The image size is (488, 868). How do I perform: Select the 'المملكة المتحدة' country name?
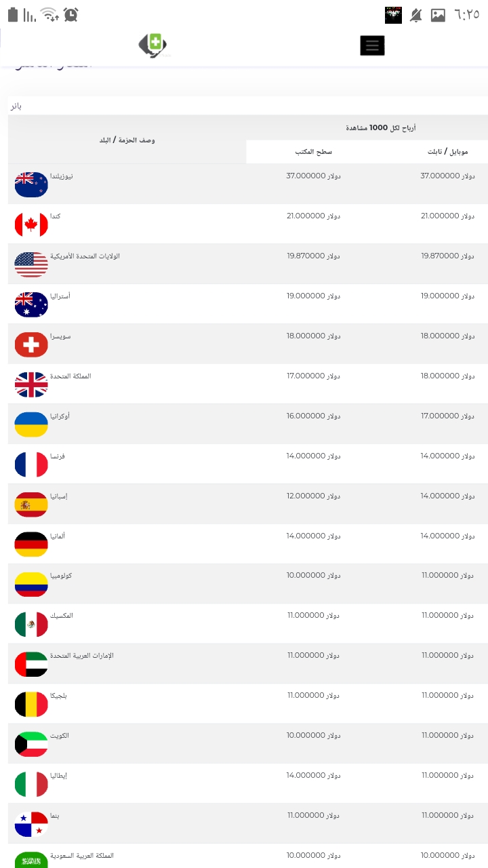point(71,376)
